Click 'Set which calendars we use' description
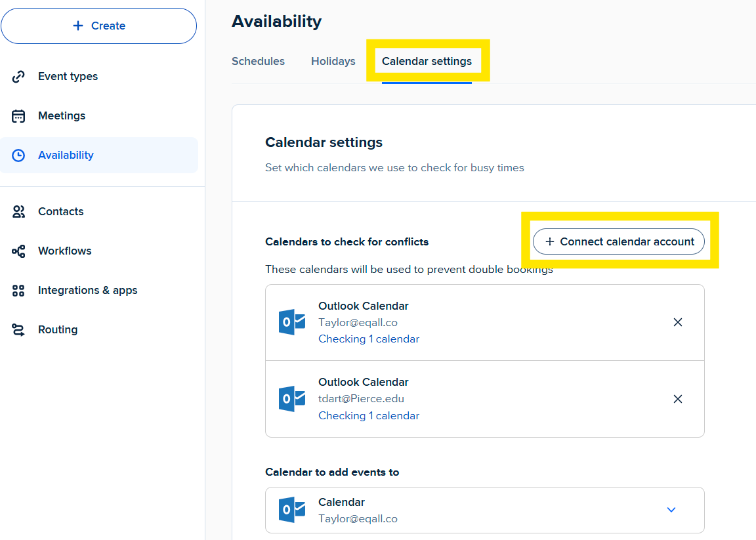756x540 pixels. [x=394, y=168]
